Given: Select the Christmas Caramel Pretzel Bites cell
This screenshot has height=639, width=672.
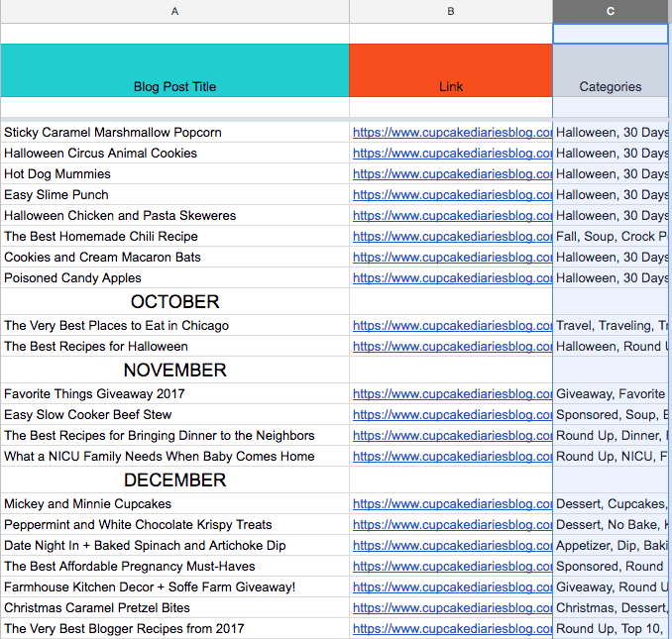Looking at the screenshot, I should 174,607.
